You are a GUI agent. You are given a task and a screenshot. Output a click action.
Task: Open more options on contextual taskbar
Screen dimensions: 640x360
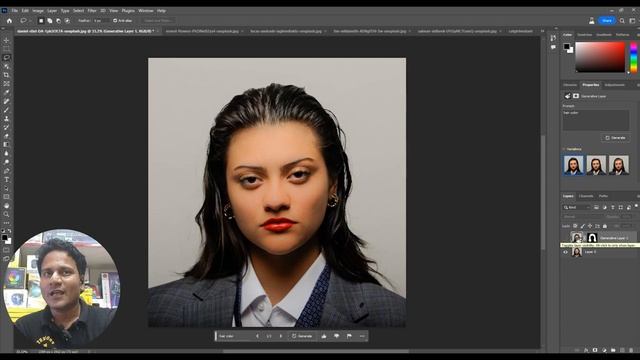coord(362,336)
